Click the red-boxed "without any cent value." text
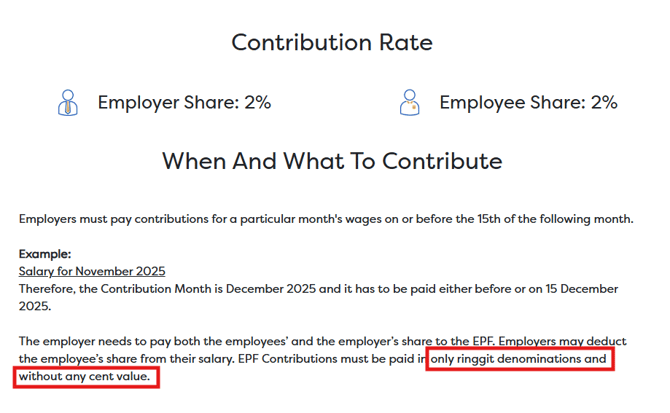This screenshot has height=413, width=670. [85, 377]
